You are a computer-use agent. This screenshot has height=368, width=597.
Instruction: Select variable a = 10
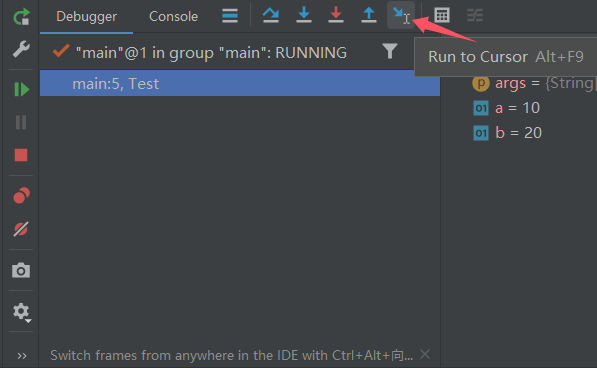click(x=506, y=108)
